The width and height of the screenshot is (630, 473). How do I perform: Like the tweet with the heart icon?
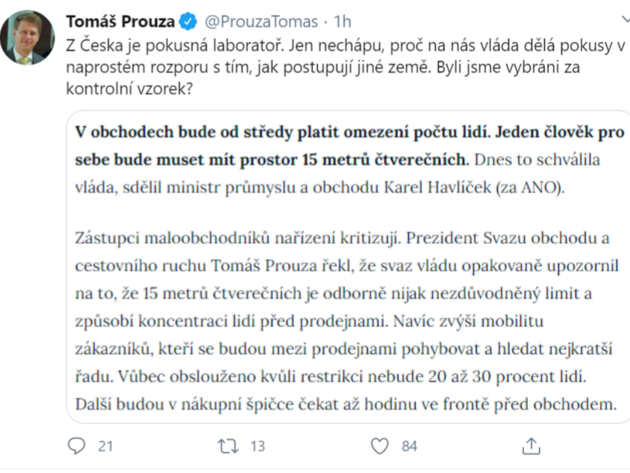379,445
